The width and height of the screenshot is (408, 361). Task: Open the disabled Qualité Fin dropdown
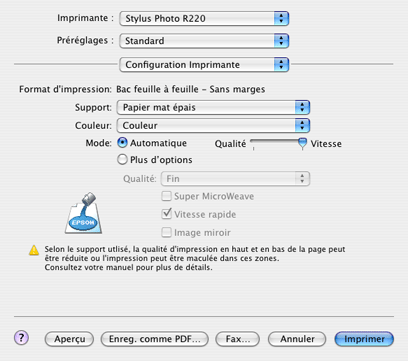click(x=235, y=179)
